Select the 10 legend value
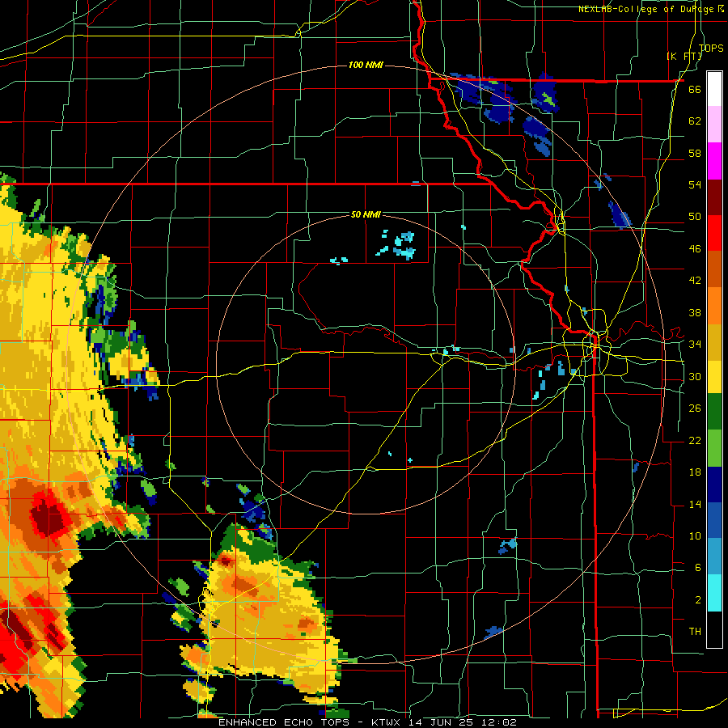This screenshot has width=728, height=728. pyautogui.click(x=695, y=536)
